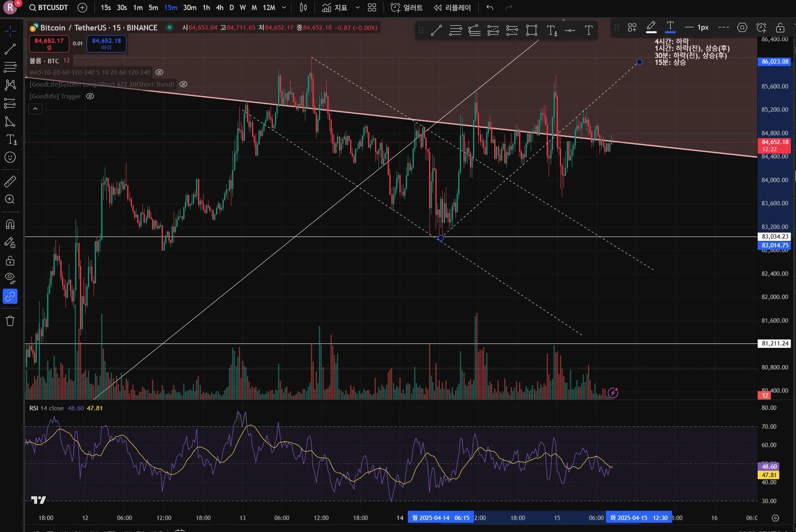Create an alert with 얼러트 button
The height and width of the screenshot is (532, 796).
pos(406,7)
